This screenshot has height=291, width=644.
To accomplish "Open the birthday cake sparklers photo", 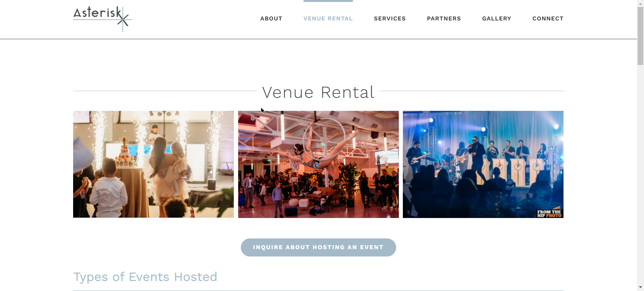I will pyautogui.click(x=153, y=164).
